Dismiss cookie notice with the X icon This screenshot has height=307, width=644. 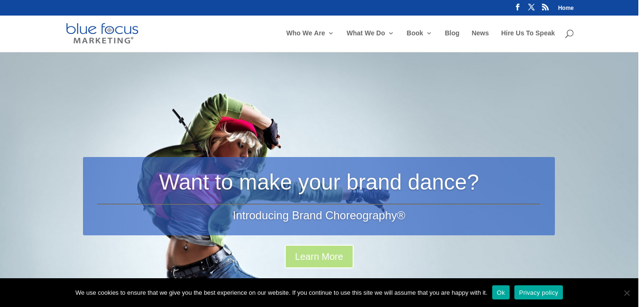coord(627,293)
